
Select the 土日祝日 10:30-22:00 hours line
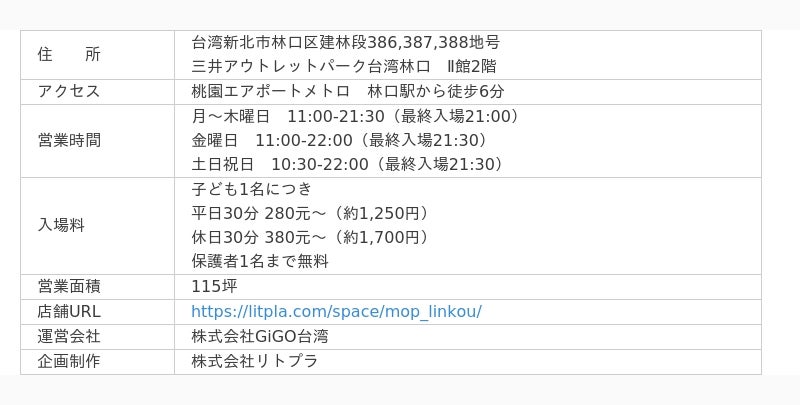pyautogui.click(x=347, y=164)
